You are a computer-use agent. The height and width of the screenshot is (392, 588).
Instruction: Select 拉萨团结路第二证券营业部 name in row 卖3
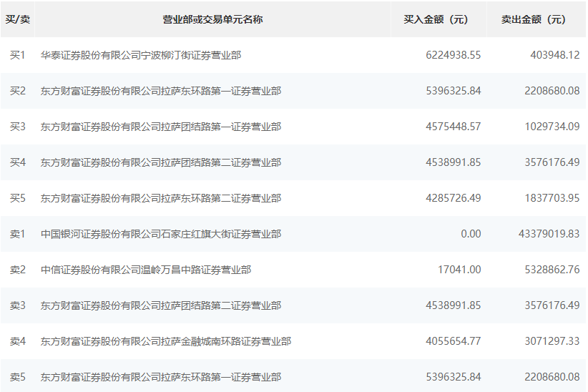pyautogui.click(x=161, y=305)
